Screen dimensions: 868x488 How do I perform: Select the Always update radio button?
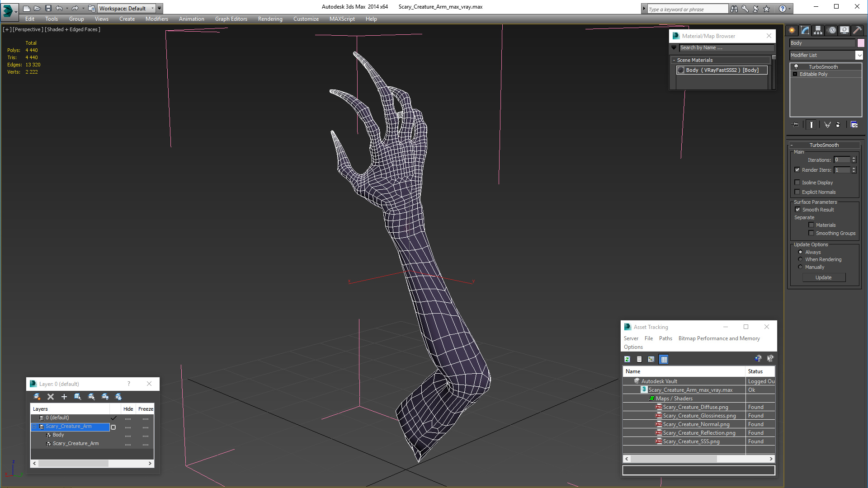click(801, 252)
